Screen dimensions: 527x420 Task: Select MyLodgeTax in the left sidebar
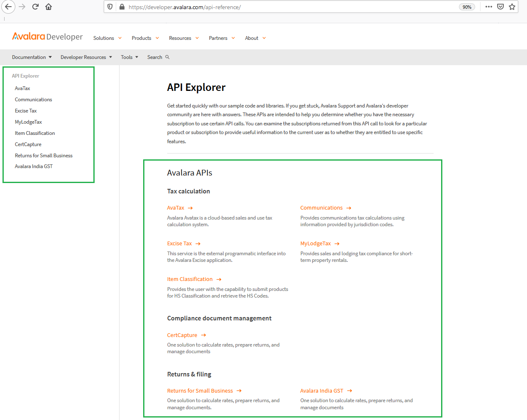(28, 122)
